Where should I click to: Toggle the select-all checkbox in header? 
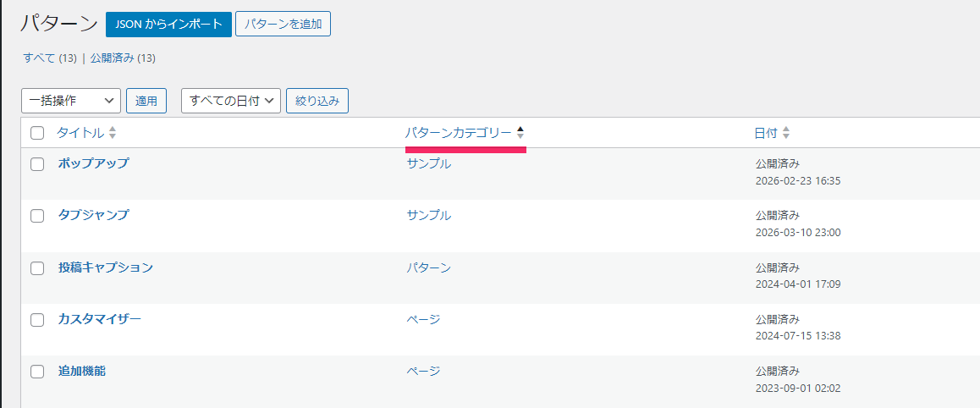tap(37, 133)
